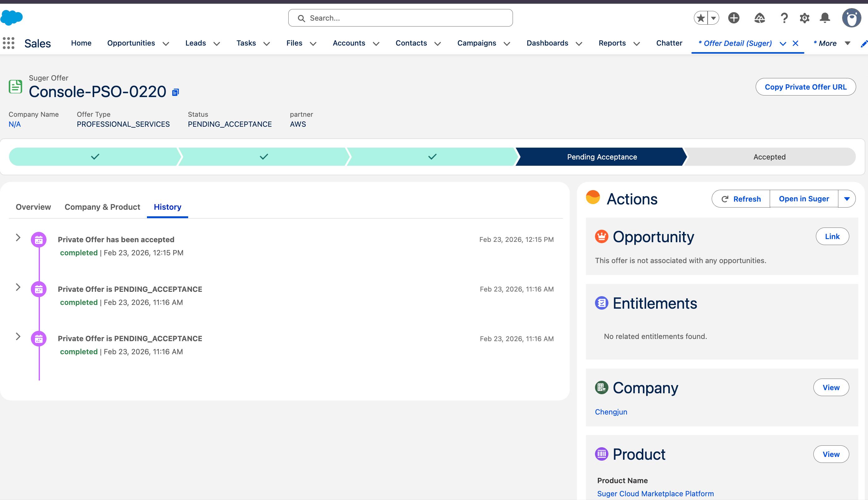The height and width of the screenshot is (500, 868).
Task: Click into the global Search field
Action: [400, 18]
